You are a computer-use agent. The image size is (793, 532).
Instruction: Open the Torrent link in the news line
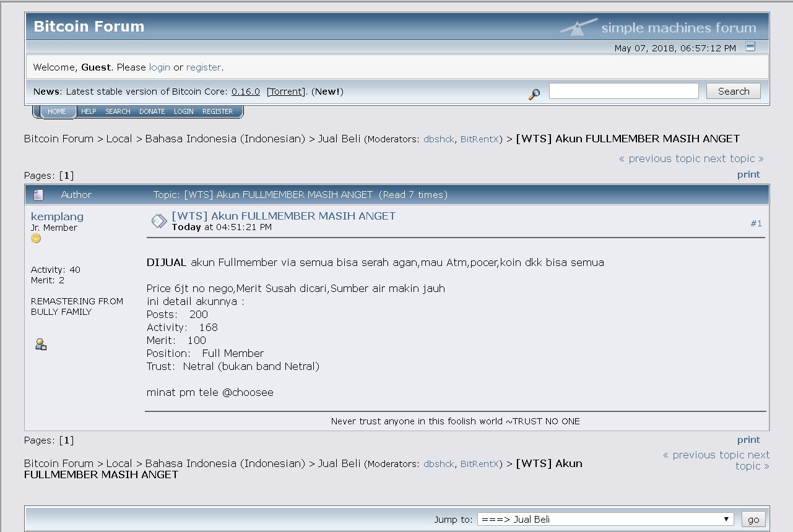point(287,92)
